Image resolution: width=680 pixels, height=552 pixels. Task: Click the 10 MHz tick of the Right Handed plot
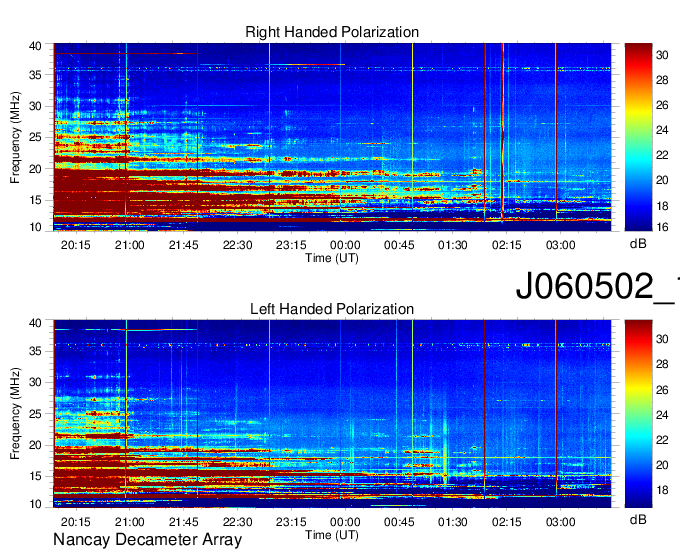click(35, 227)
